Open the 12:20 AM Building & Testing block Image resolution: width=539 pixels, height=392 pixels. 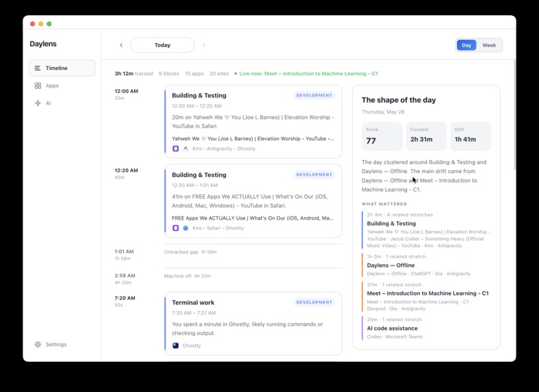(253, 201)
